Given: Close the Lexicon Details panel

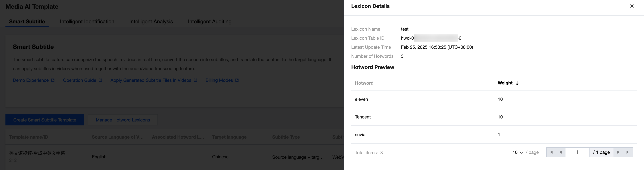Looking at the screenshot, I should pos(632,6).
